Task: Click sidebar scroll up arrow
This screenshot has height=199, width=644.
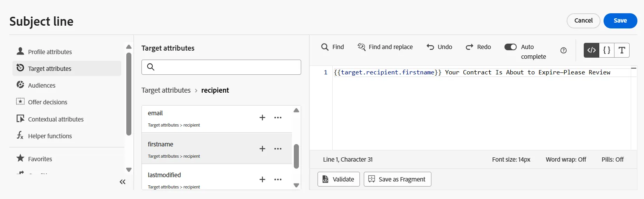Action: [x=129, y=47]
